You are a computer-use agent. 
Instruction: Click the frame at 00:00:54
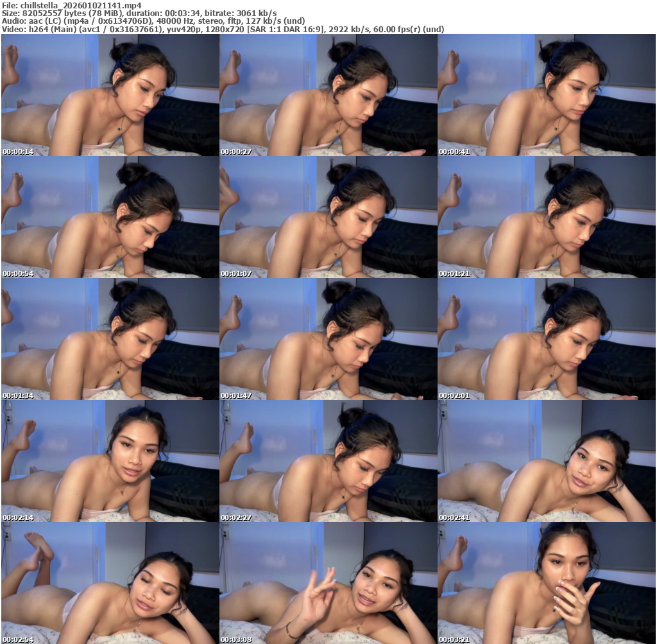tap(110, 217)
